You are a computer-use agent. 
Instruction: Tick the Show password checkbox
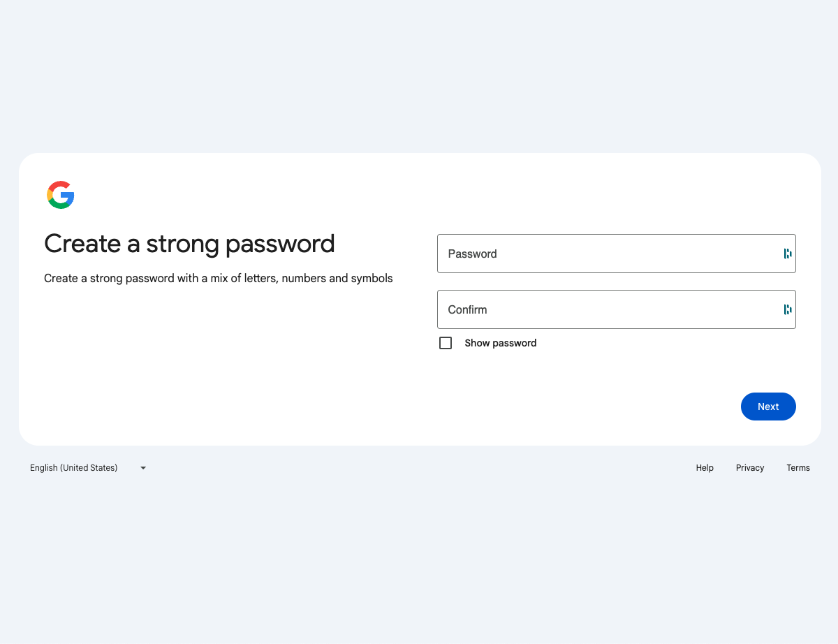(x=446, y=343)
